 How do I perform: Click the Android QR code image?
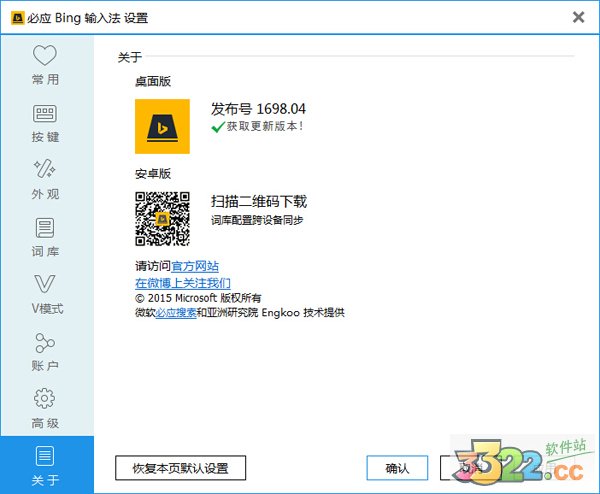162,219
